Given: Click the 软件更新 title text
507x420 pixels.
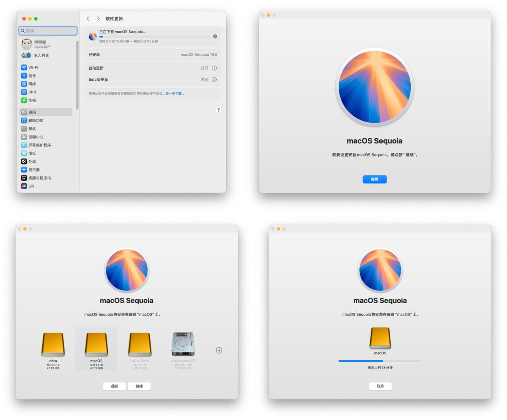Looking at the screenshot, I should [x=114, y=19].
